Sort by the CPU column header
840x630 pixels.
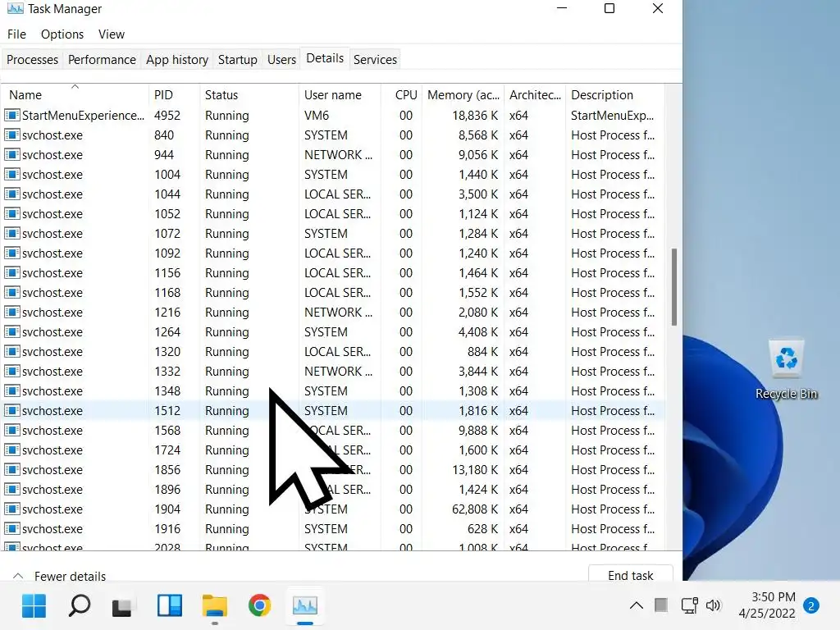click(x=401, y=95)
